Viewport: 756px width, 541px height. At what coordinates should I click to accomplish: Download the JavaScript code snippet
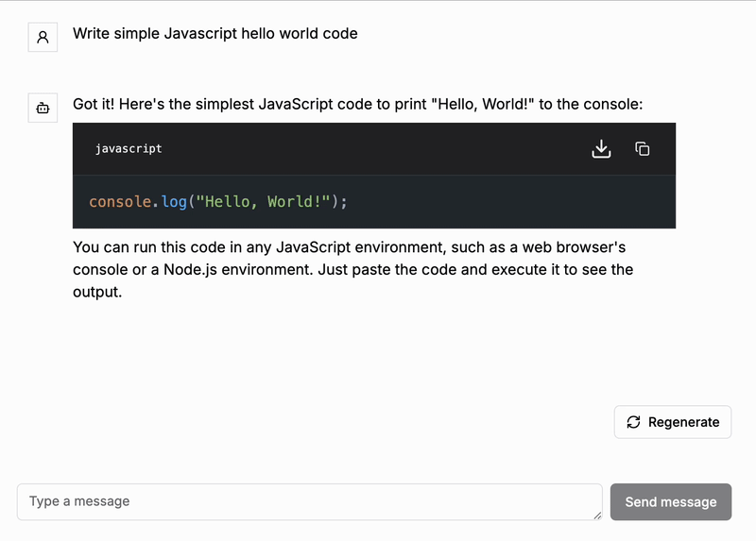pos(601,149)
